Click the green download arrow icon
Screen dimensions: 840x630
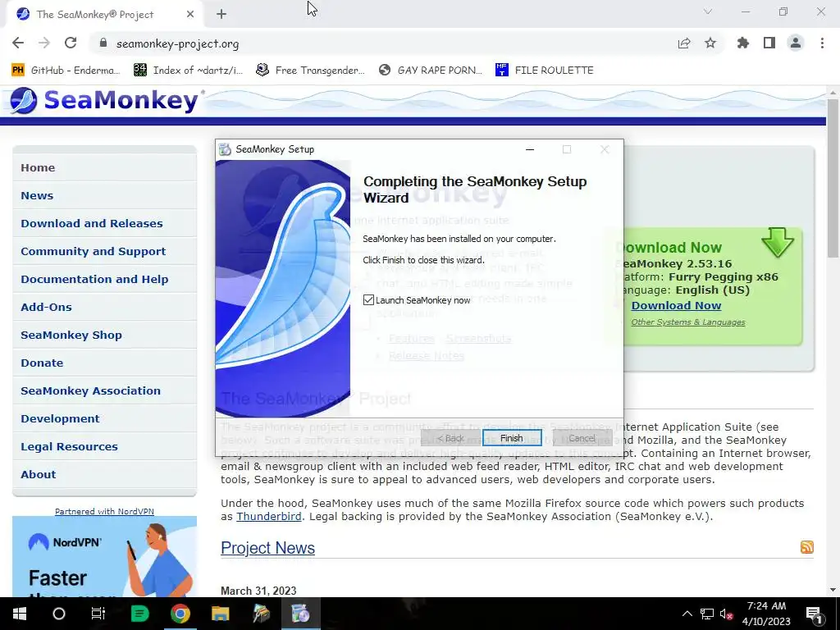[778, 243]
